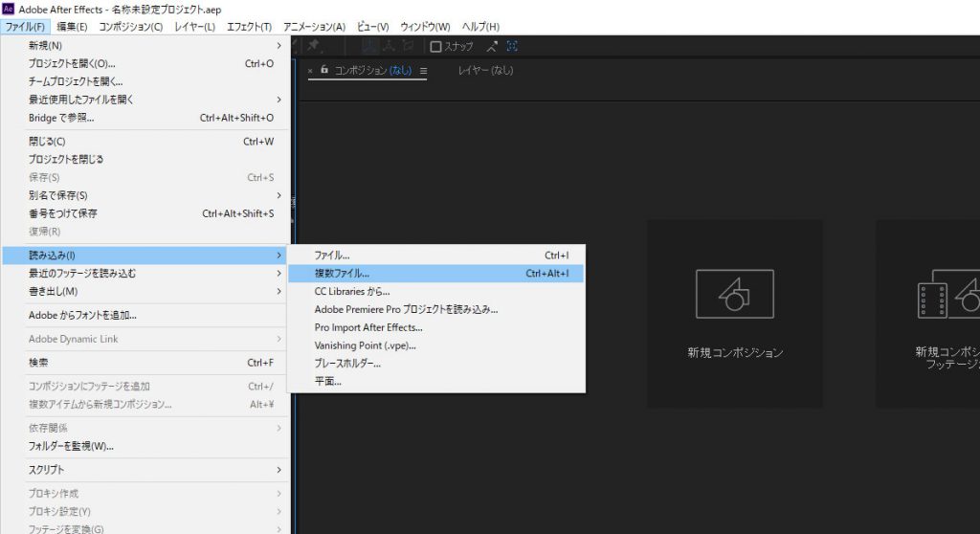This screenshot has width=980, height=534.
Task: Choose 閉じる(C) in the File menu
Action: click(x=145, y=142)
